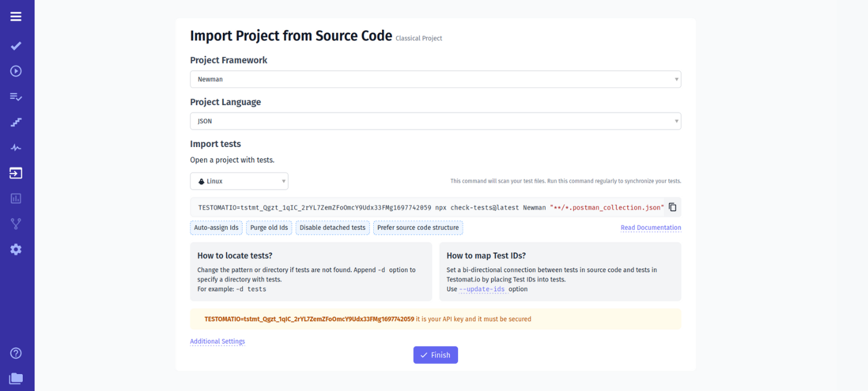Open the Linux operating system dropdown

point(239,181)
